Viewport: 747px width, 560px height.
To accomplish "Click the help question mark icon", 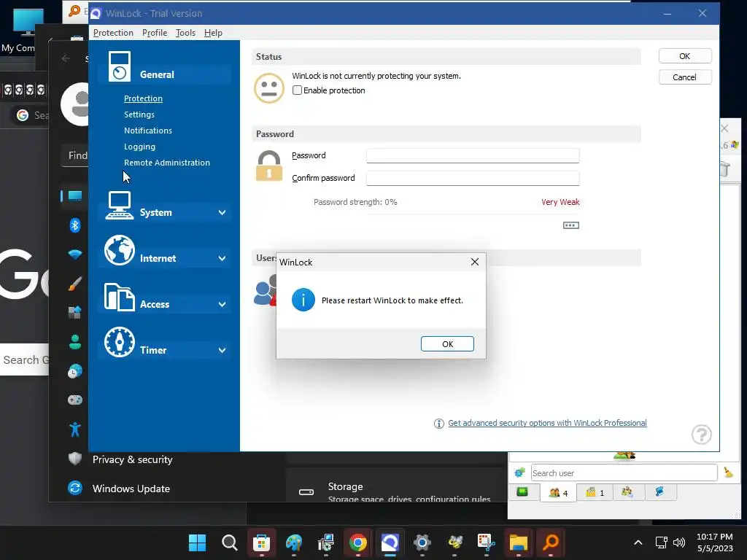I will pyautogui.click(x=701, y=435).
